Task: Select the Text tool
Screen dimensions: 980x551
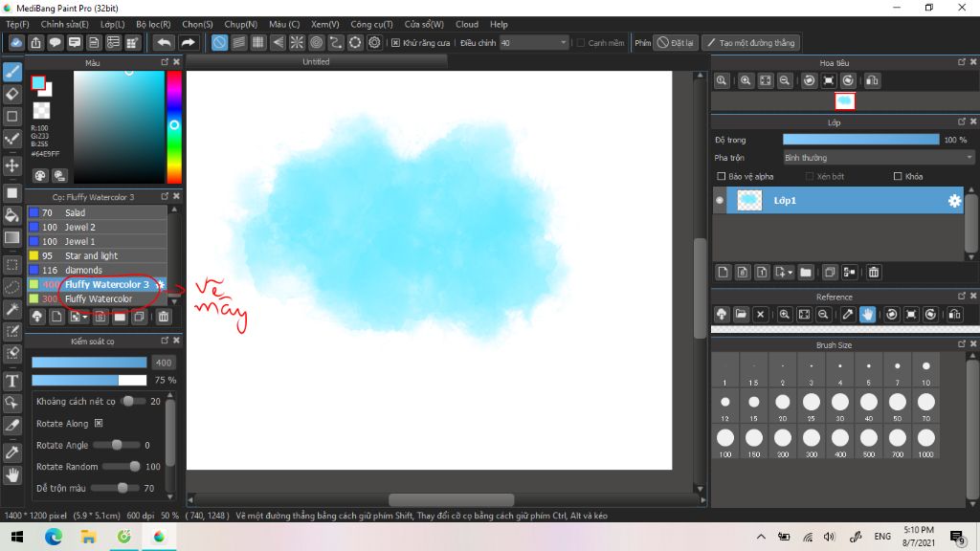Action: pyautogui.click(x=12, y=381)
